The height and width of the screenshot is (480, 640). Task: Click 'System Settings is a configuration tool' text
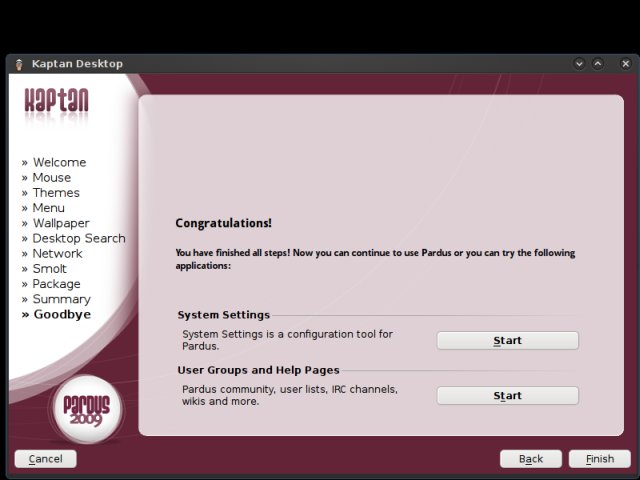[287, 340]
